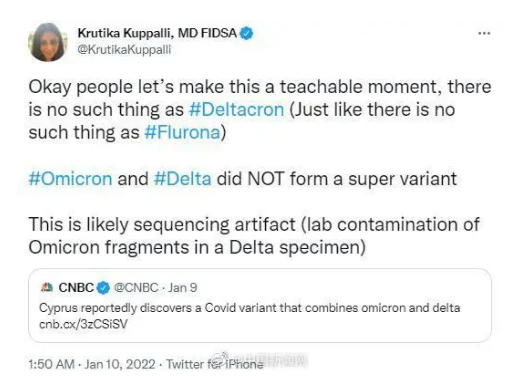
Task: Click the Weibo watermark logo icon
Action: tap(222, 358)
